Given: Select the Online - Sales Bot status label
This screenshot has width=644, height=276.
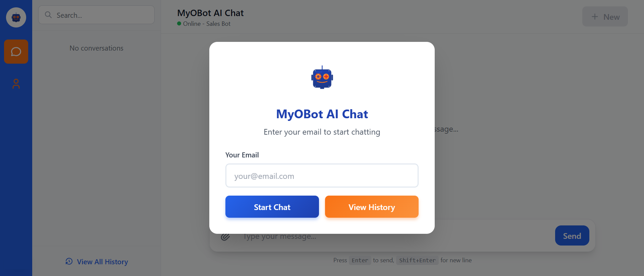Looking at the screenshot, I should 206,23.
